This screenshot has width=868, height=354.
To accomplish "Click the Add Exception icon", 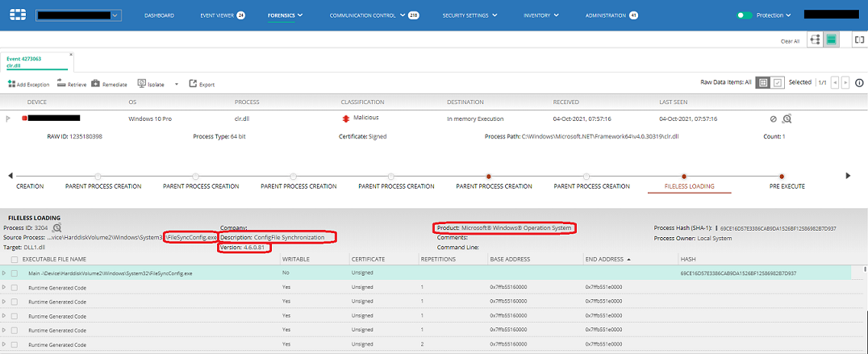I will [x=11, y=84].
